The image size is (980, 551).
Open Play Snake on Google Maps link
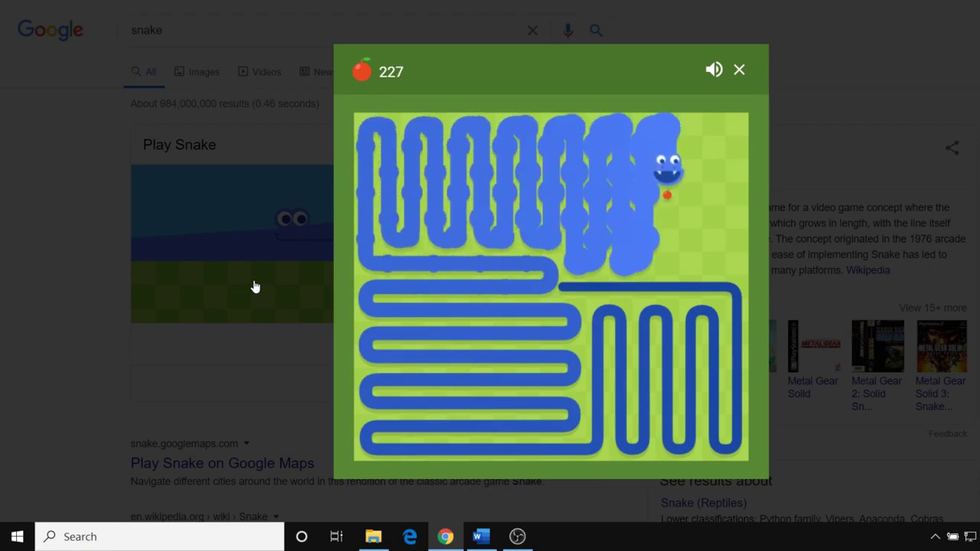222,463
